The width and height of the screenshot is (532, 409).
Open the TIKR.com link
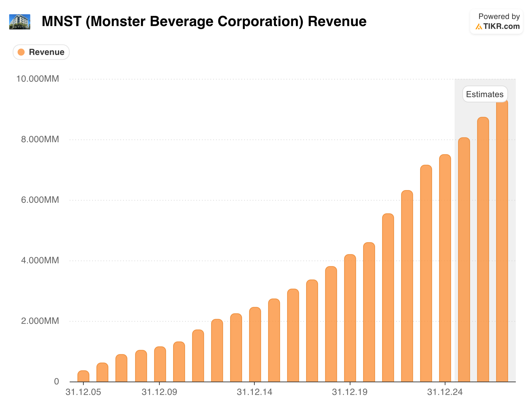pos(501,26)
